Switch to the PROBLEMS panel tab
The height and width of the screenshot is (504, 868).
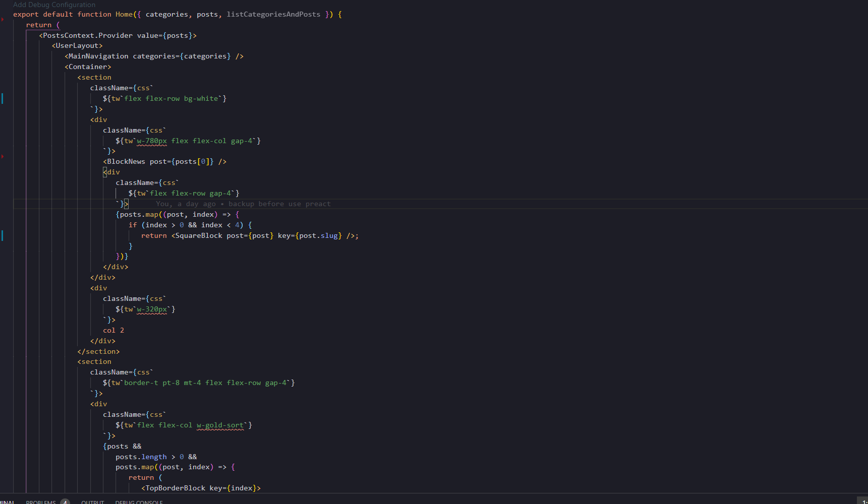pyautogui.click(x=40, y=501)
